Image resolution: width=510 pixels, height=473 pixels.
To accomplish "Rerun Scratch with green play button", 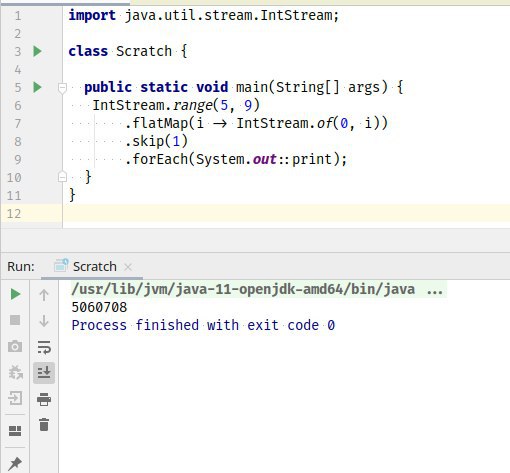I will [15, 294].
